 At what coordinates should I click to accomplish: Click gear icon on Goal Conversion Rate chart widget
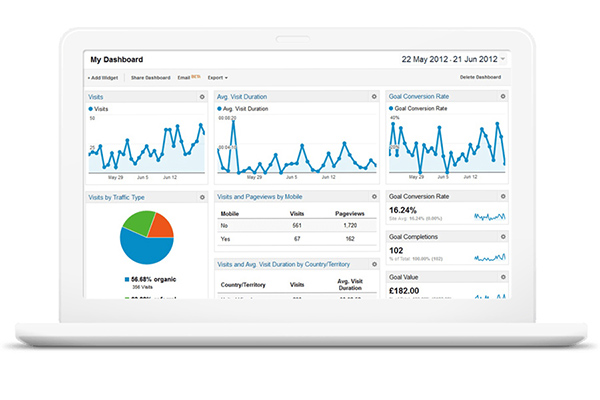click(x=503, y=97)
